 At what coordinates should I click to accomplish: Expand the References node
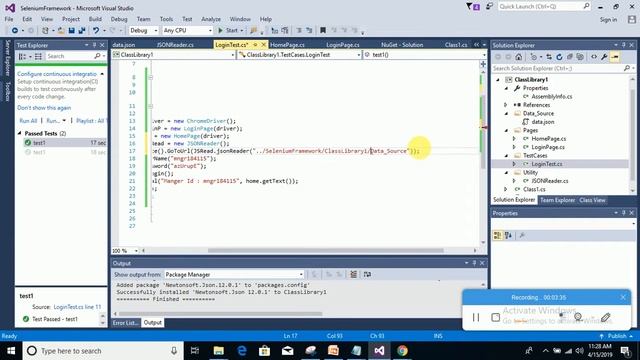click(506, 105)
